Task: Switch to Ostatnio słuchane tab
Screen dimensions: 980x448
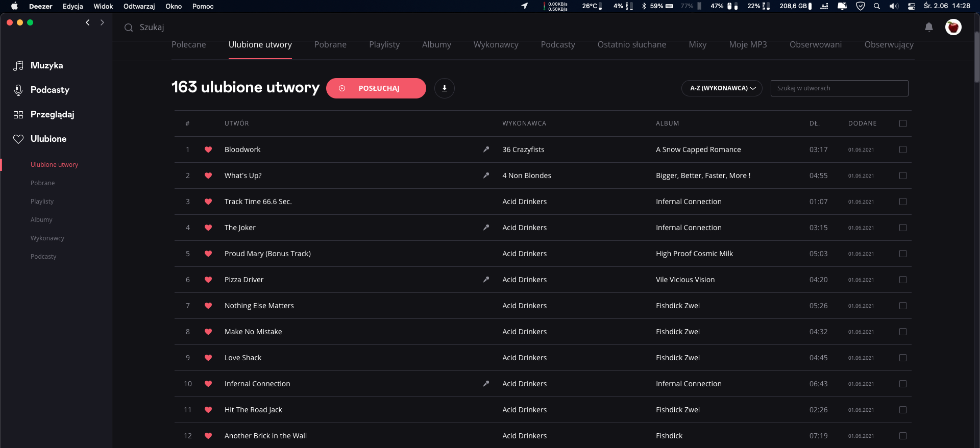Action: 632,45
